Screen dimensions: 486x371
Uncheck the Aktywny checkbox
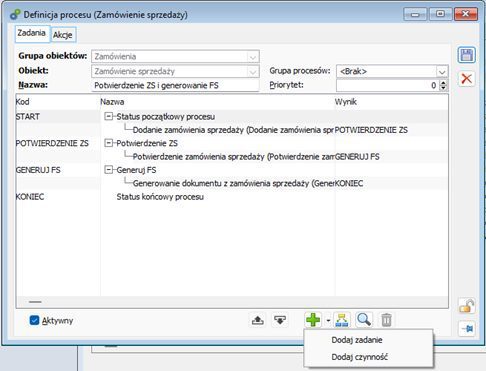click(x=34, y=320)
